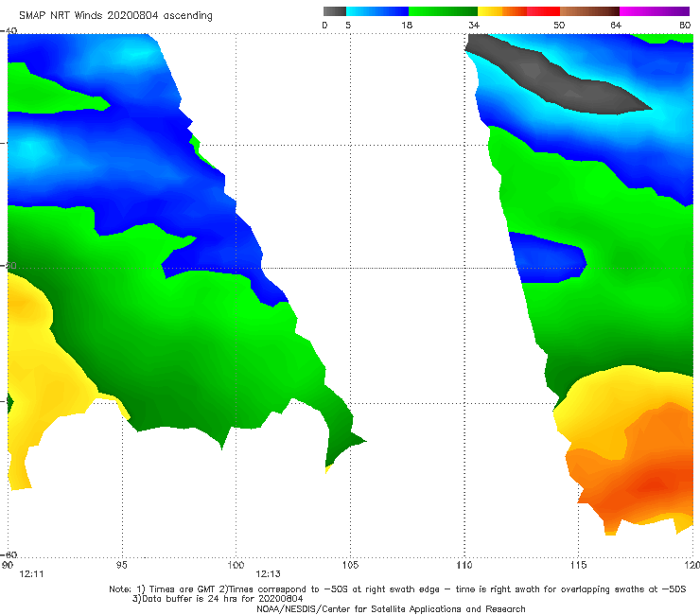Click the longitude label '95'

[x=121, y=566]
